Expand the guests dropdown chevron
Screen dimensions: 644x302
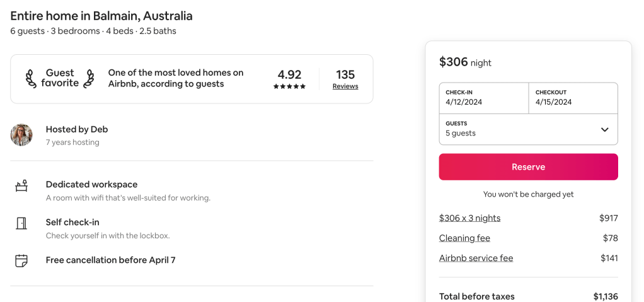coord(604,130)
